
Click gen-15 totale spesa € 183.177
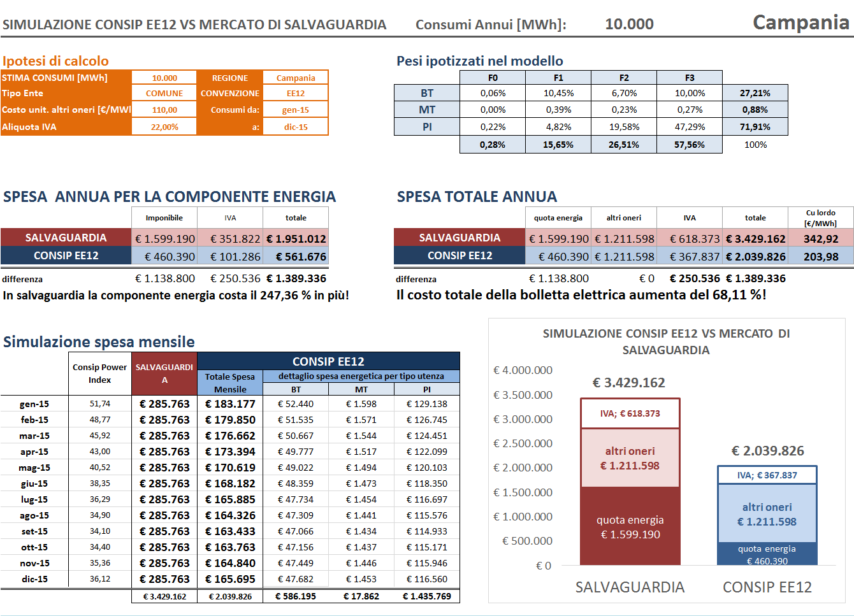tap(230, 404)
